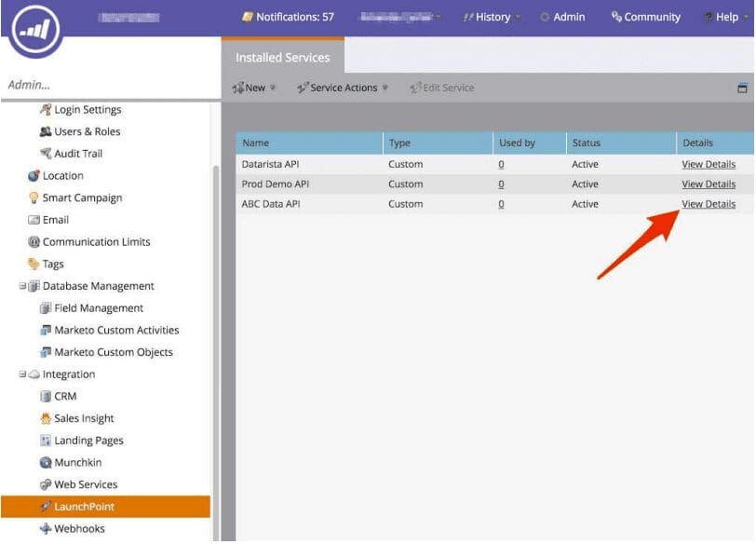Image resolution: width=756 pixels, height=544 pixels.
Task: Open the New dropdown in toolbar
Action: 254,88
